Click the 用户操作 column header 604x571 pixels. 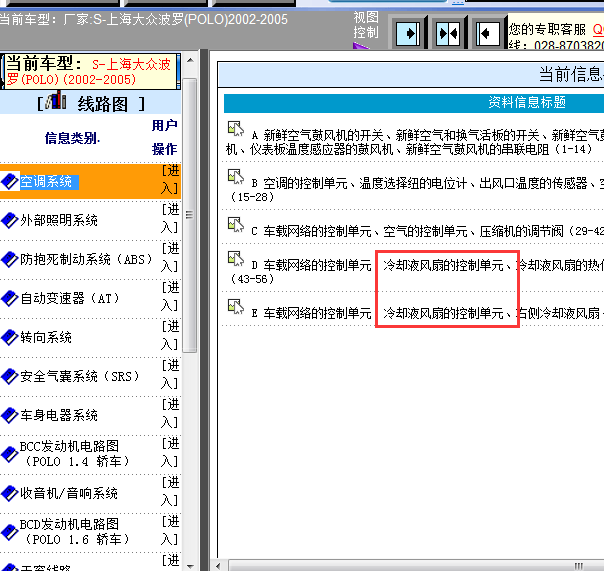coord(164,137)
